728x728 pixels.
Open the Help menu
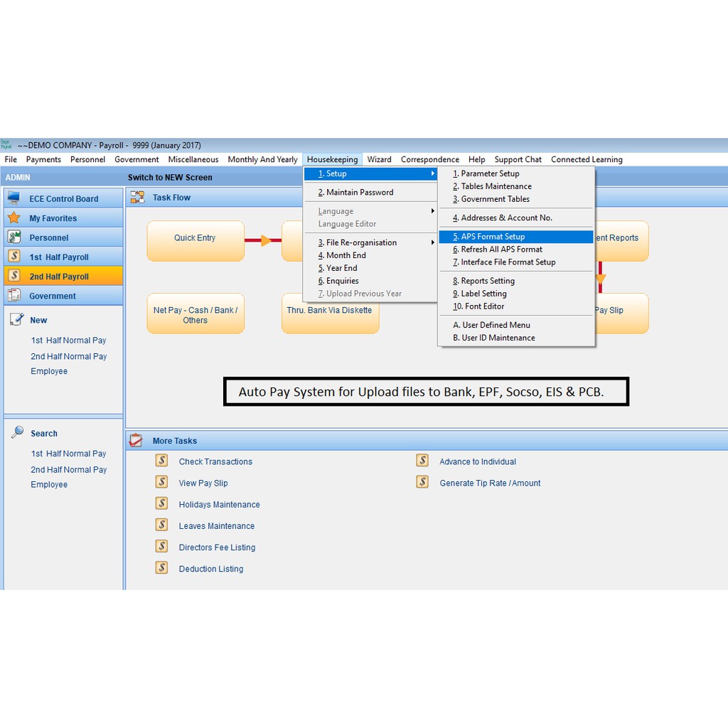click(x=477, y=159)
